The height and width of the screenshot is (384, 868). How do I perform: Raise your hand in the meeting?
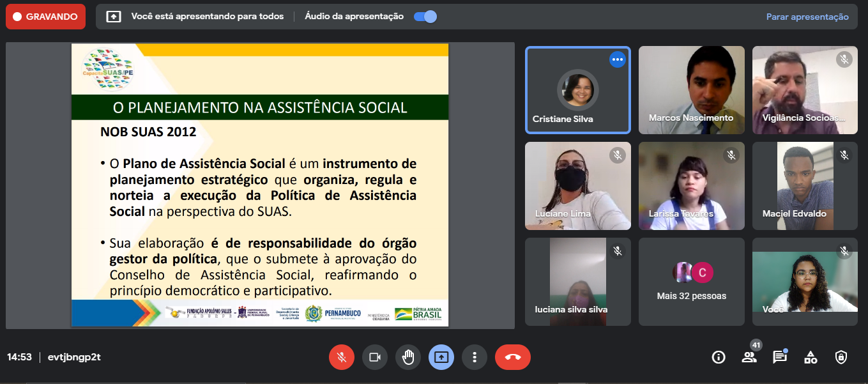click(408, 357)
